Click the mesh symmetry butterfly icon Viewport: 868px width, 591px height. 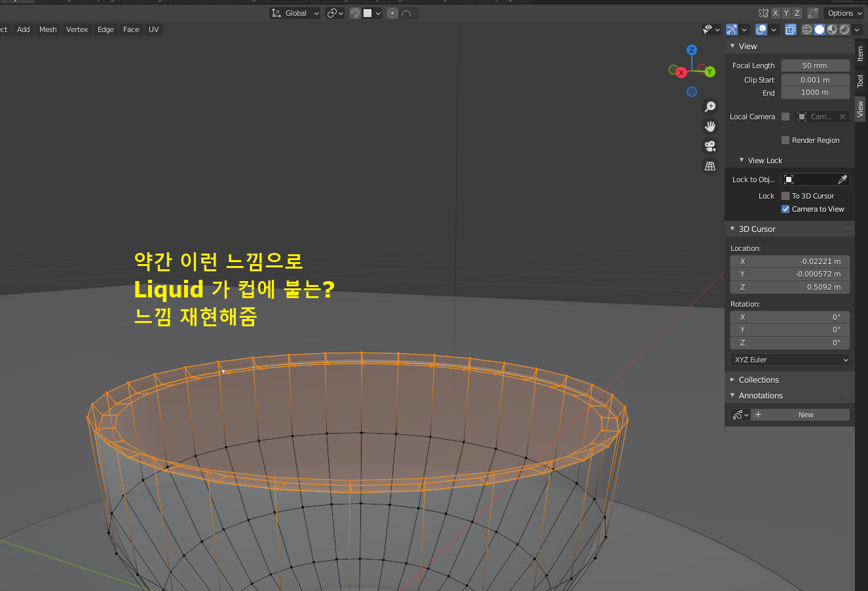(x=763, y=13)
